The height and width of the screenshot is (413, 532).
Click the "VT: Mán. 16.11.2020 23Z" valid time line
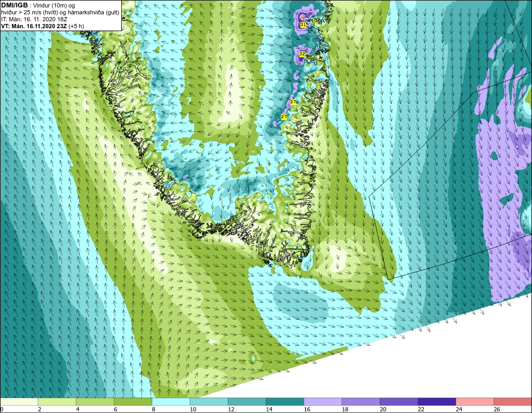tap(34, 26)
